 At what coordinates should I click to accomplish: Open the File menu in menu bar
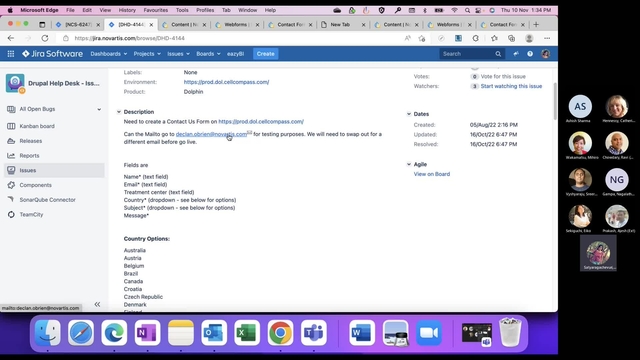(70, 10)
